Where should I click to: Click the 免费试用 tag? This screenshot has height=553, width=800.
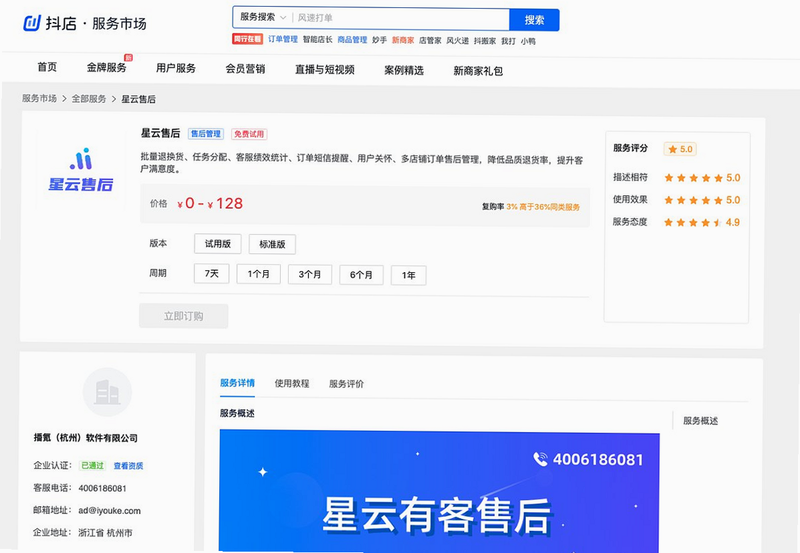(x=249, y=134)
